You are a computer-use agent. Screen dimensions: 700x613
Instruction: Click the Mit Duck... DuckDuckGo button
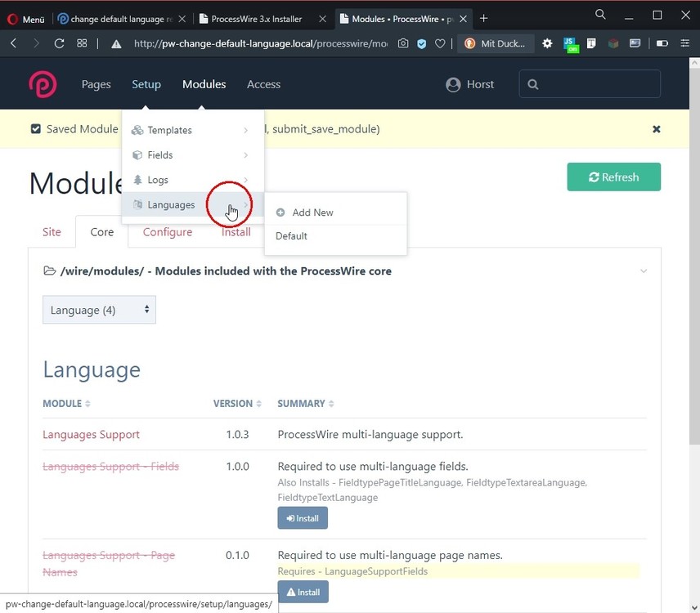[x=496, y=43]
